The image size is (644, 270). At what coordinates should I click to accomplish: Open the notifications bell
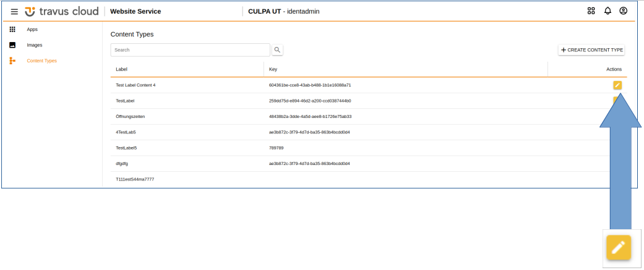(x=608, y=11)
